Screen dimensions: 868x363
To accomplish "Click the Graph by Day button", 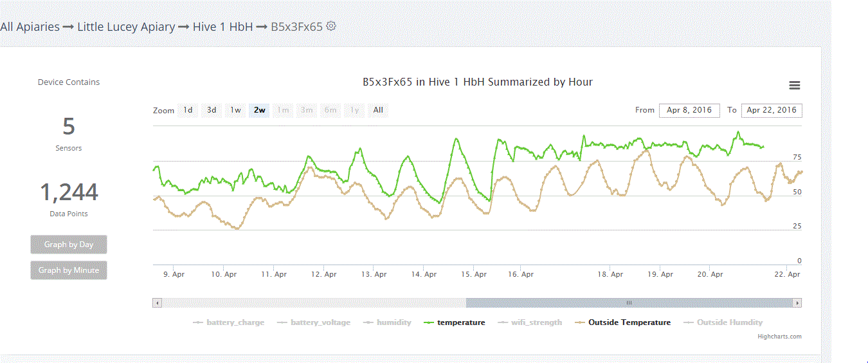I will 69,245.
